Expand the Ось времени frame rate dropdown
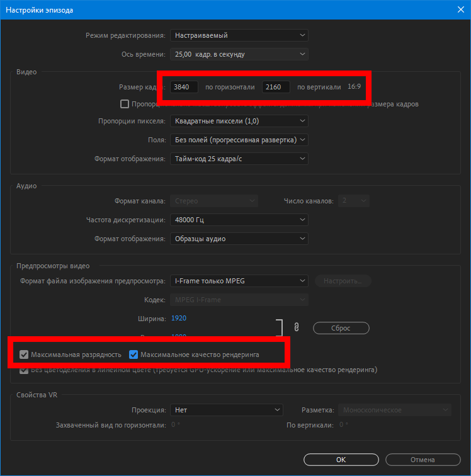471x476 pixels. pyautogui.click(x=239, y=54)
